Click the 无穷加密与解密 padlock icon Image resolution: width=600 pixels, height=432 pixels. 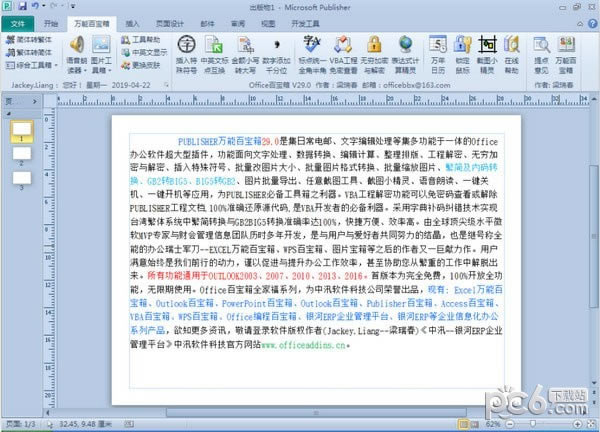374,45
